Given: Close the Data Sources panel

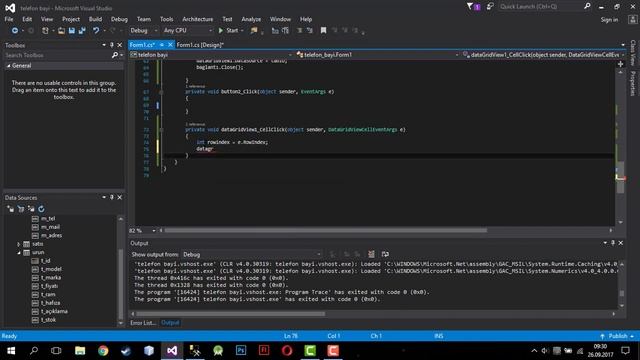Looking at the screenshot, I should click(x=120, y=198).
